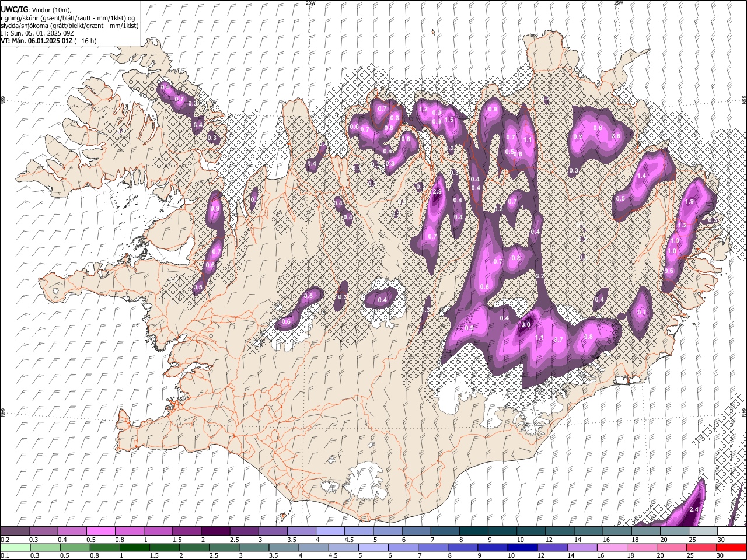Screen dimensions: 747x560
Task: Click the "IT: Sun. 05. 01. 2025 09Z" line
Action: (x=37, y=33)
